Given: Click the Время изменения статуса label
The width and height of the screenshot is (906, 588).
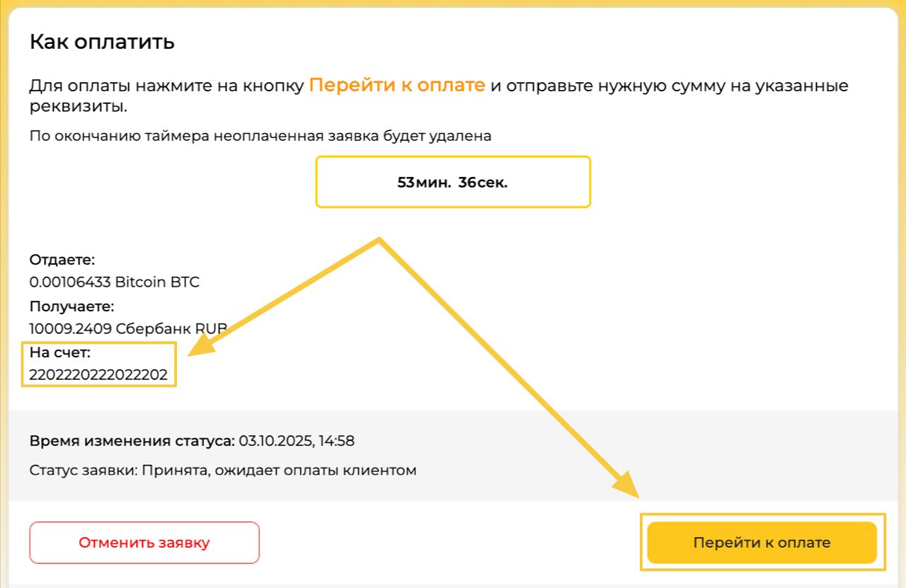Looking at the screenshot, I should pos(132,442).
